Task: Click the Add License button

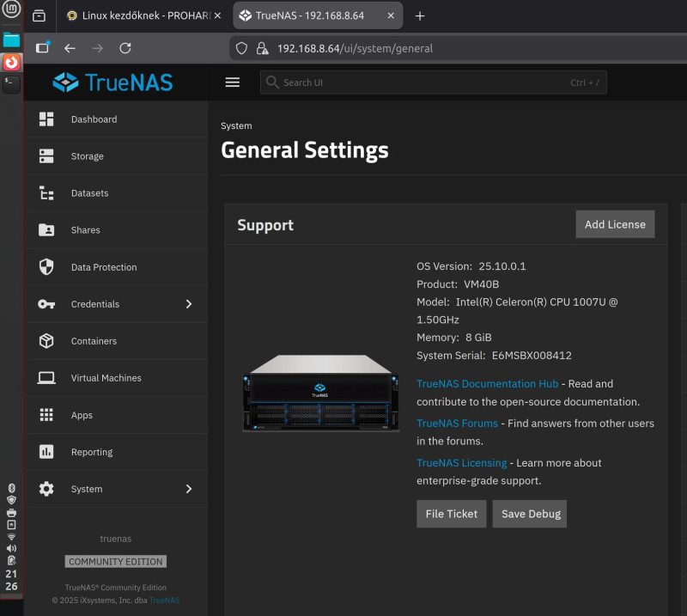Action: (615, 224)
